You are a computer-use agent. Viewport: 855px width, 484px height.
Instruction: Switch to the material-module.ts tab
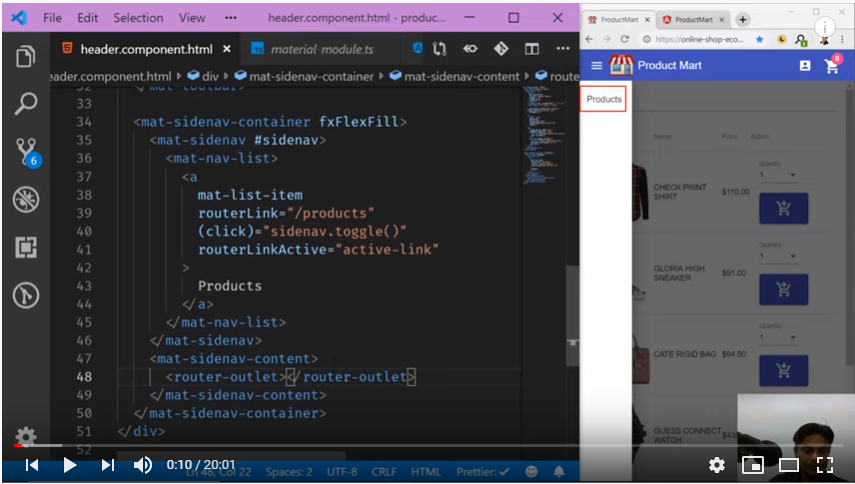(311, 49)
